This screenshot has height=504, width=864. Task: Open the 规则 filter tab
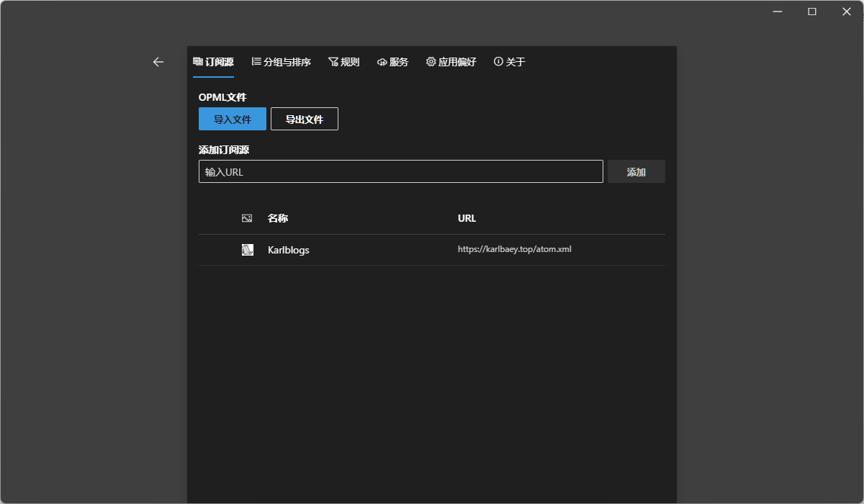343,62
